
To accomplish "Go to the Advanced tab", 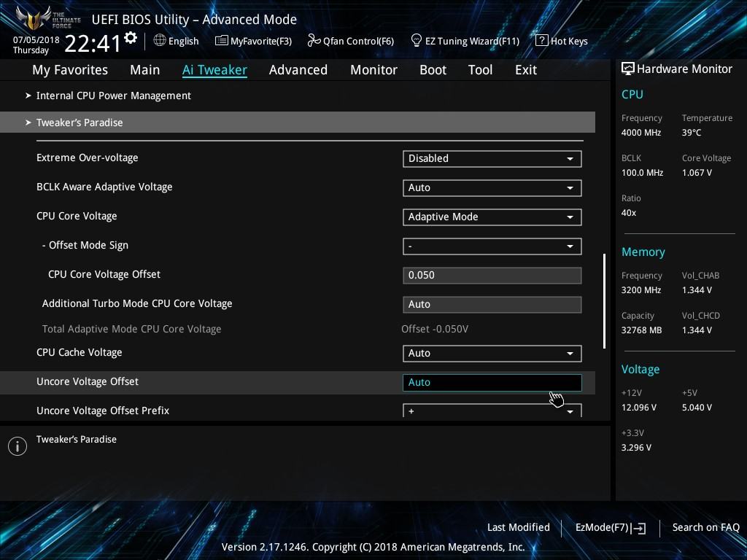I will point(298,70).
